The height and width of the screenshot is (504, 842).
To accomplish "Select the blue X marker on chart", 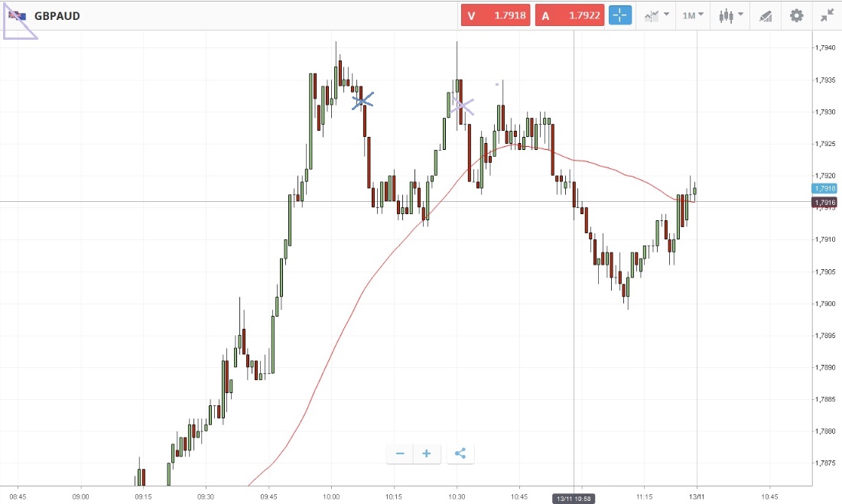I will [x=363, y=100].
